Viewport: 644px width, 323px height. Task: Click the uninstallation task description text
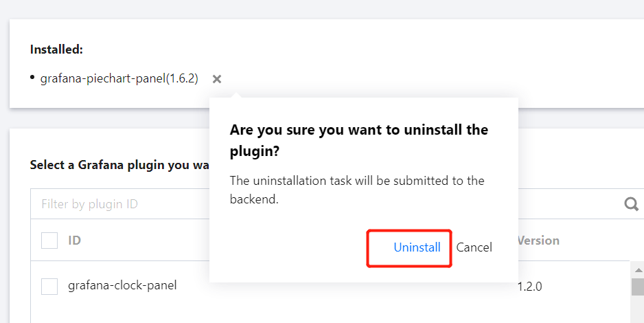357,190
